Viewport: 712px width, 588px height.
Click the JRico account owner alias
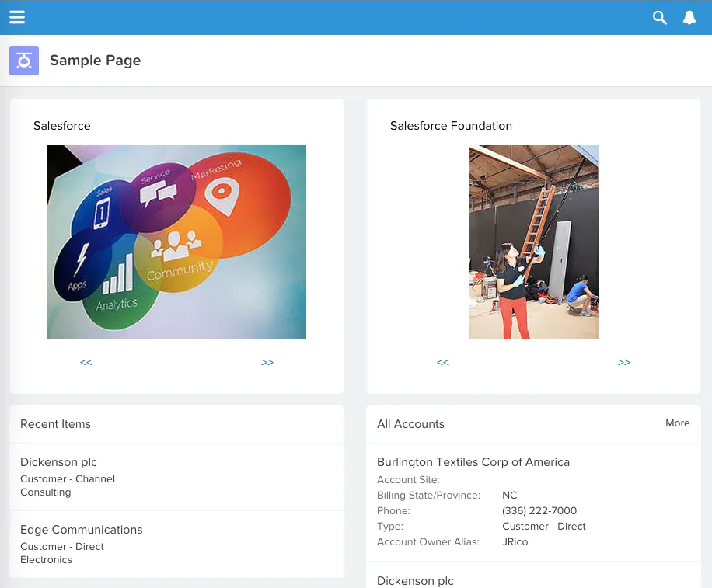[x=515, y=542]
